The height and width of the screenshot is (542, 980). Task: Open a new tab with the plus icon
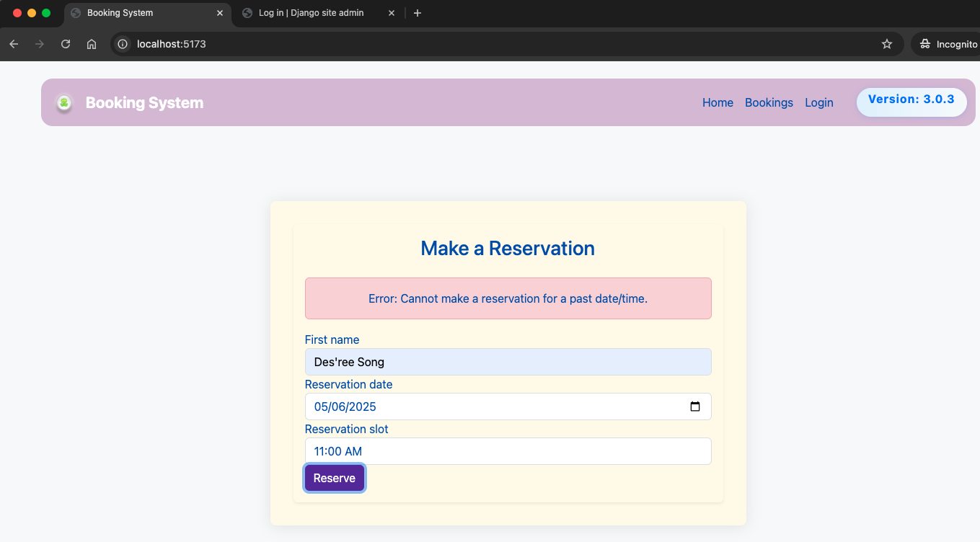pyautogui.click(x=418, y=13)
